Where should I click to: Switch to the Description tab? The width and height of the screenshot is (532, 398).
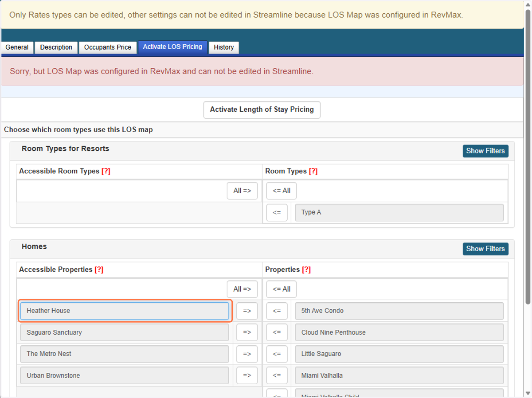tap(56, 47)
